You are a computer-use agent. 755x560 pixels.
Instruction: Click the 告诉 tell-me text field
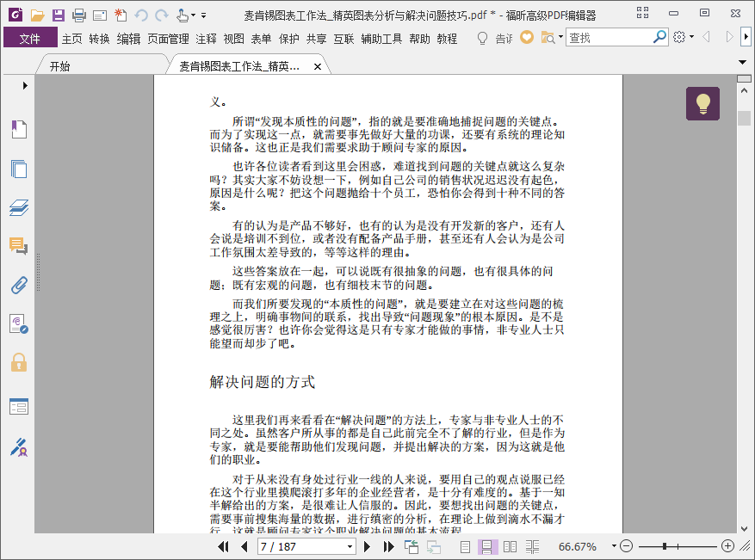click(504, 39)
